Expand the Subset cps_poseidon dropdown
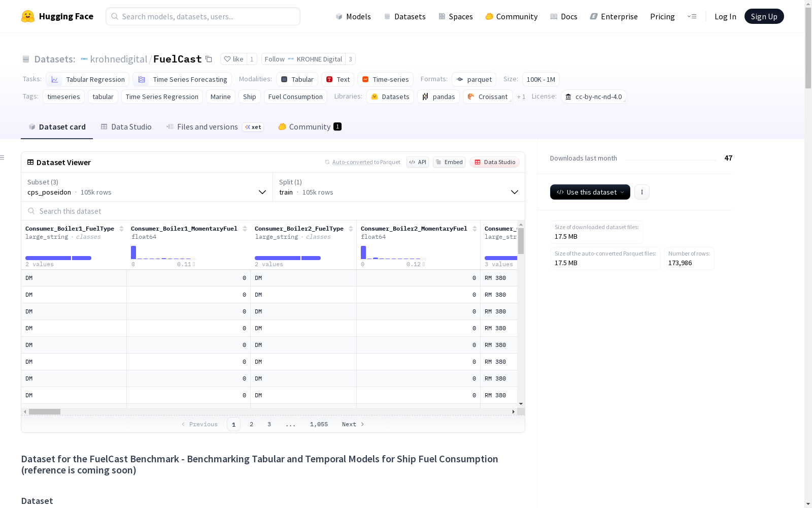 tap(147, 187)
